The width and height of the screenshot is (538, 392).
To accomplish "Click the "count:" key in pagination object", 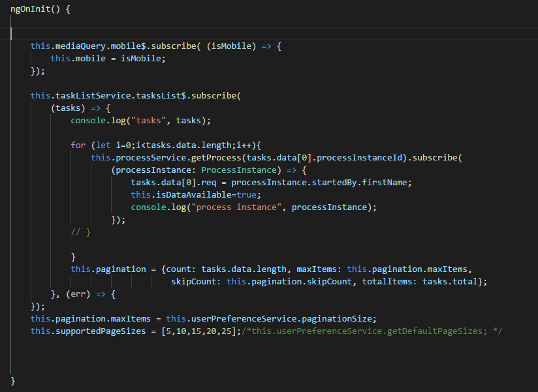I will pos(181,269).
